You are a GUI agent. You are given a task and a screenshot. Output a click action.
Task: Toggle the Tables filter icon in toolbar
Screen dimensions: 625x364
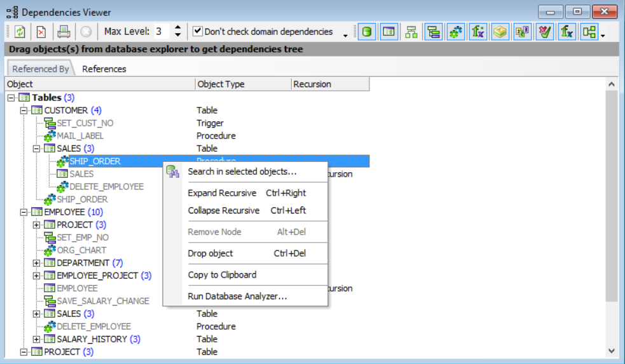(x=389, y=32)
